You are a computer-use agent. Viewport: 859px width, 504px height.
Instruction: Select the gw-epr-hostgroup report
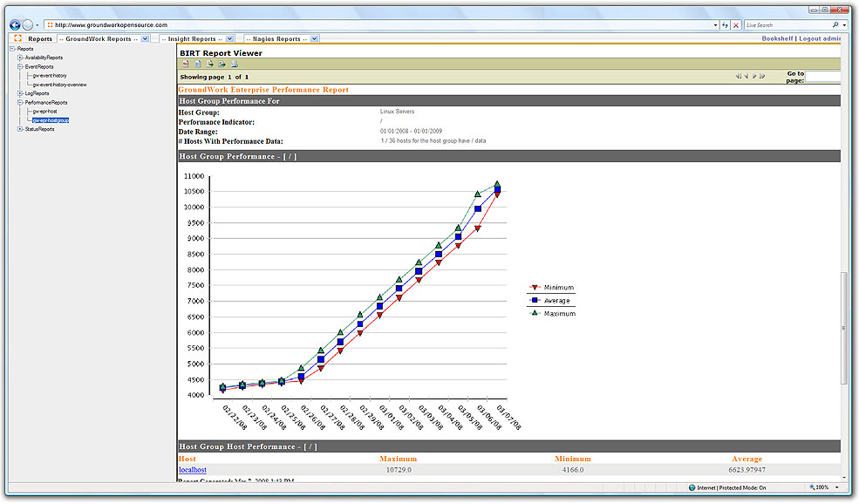click(x=51, y=120)
